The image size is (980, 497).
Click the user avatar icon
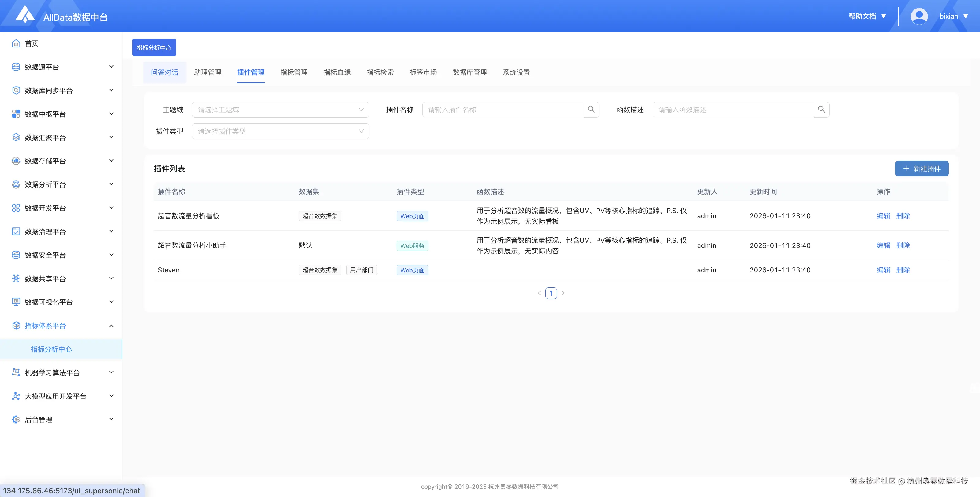tap(919, 16)
